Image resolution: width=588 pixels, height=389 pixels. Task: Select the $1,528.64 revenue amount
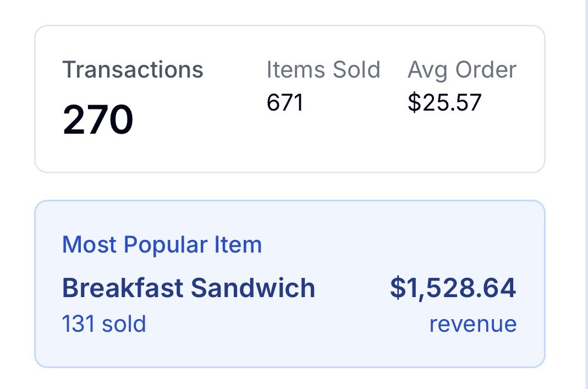[453, 288]
